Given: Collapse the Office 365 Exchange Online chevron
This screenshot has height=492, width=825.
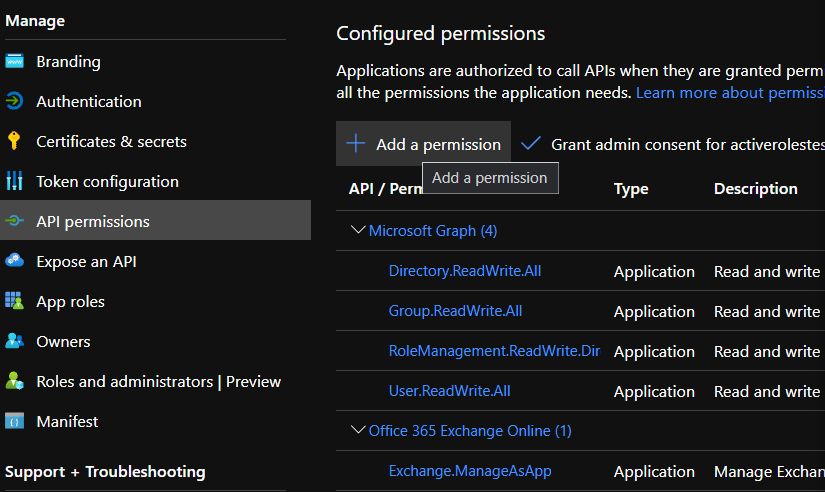Looking at the screenshot, I should (x=358, y=430).
